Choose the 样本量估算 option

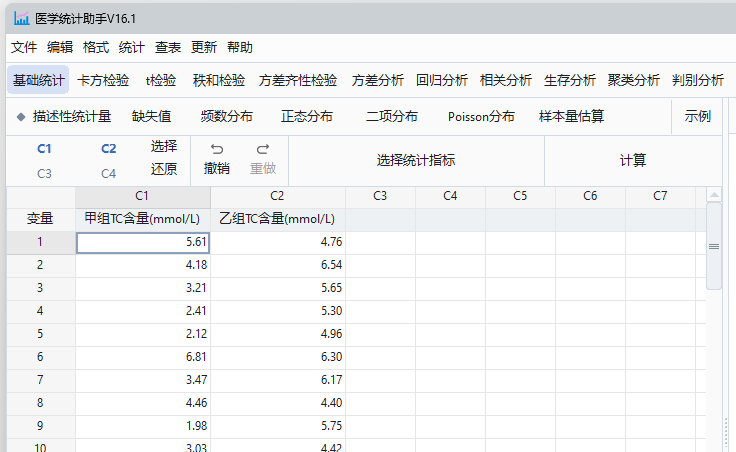572,116
